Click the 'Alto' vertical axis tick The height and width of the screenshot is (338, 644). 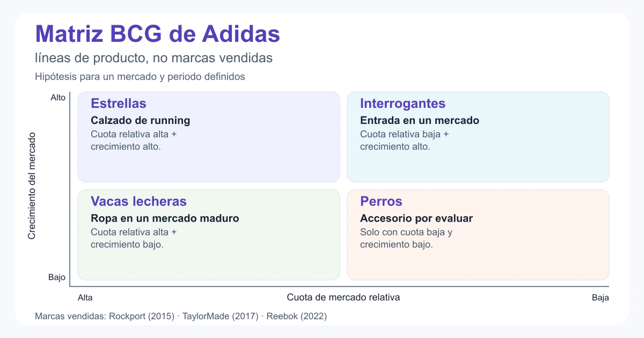(x=58, y=98)
